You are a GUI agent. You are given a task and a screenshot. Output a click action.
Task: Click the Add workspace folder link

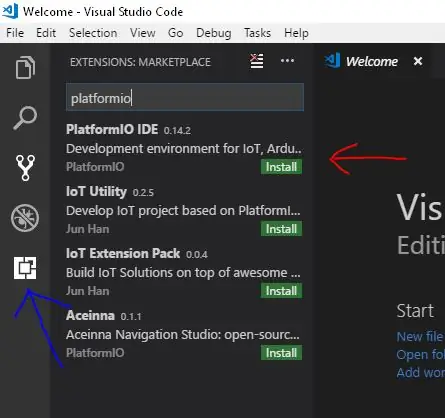[x=420, y=373]
